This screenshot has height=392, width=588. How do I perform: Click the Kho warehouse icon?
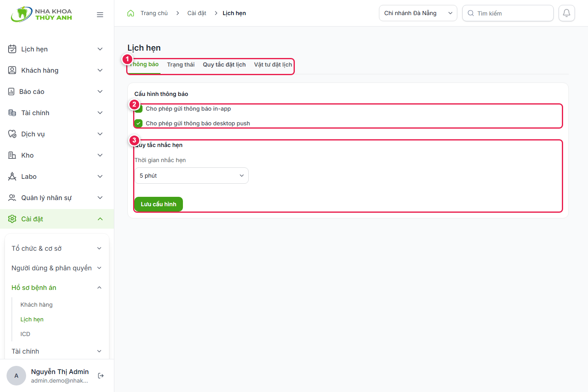coord(12,155)
